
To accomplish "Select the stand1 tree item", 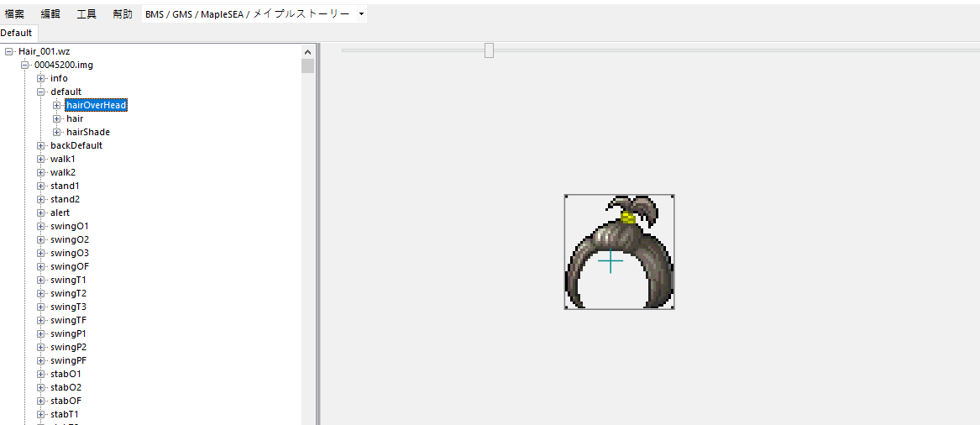I will [65, 186].
